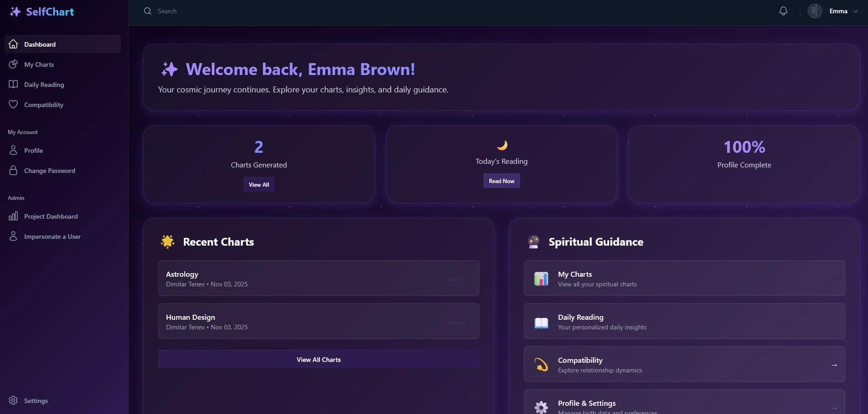868x414 pixels.
Task: Open My Charts spiritual guidance card title
Action: (575, 274)
